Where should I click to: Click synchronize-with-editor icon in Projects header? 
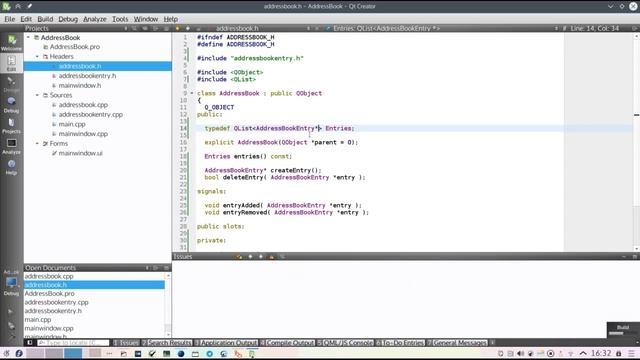145,28
